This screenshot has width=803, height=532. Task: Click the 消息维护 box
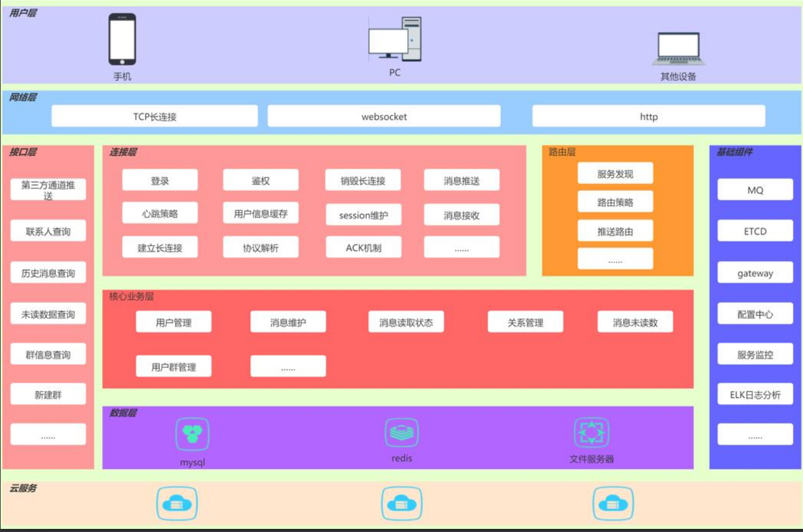pos(288,322)
